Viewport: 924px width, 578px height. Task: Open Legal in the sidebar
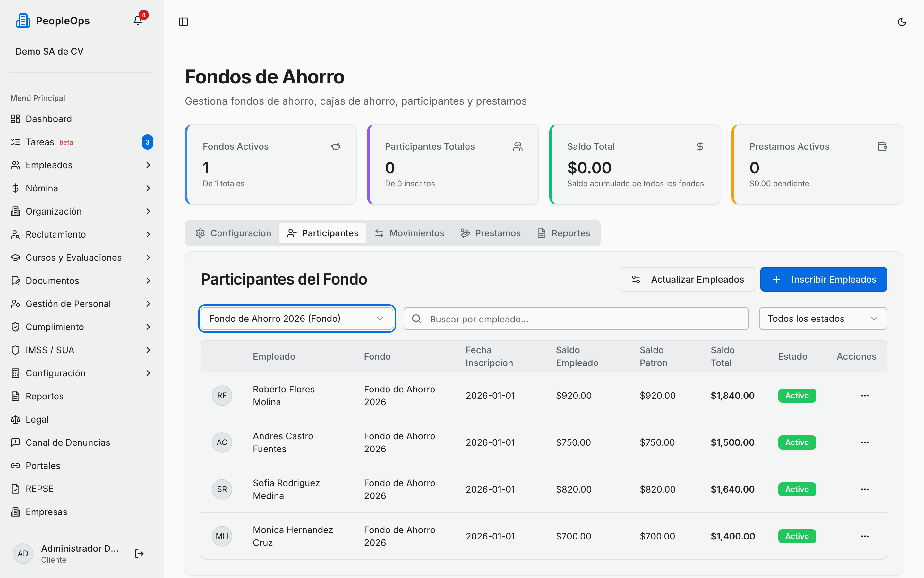pos(82,419)
